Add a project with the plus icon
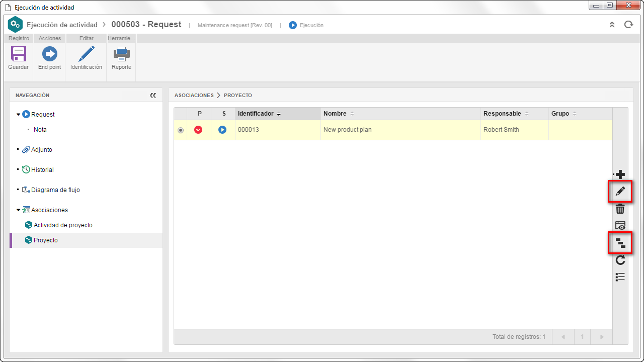Image resolution: width=644 pixels, height=362 pixels. pos(620,174)
